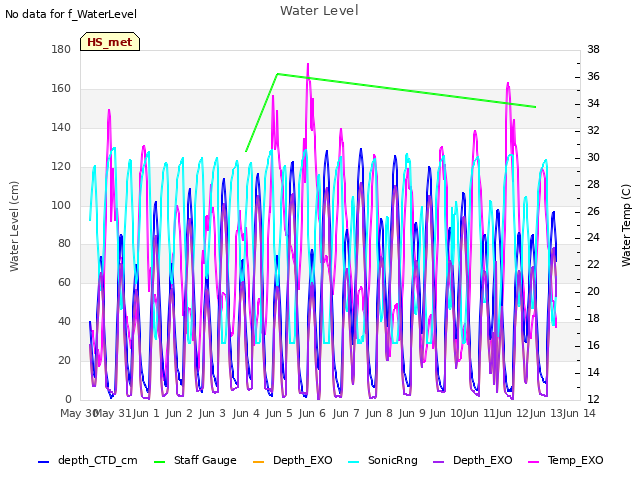
Task: Click the Jun 3 date label
Action: 212,413
